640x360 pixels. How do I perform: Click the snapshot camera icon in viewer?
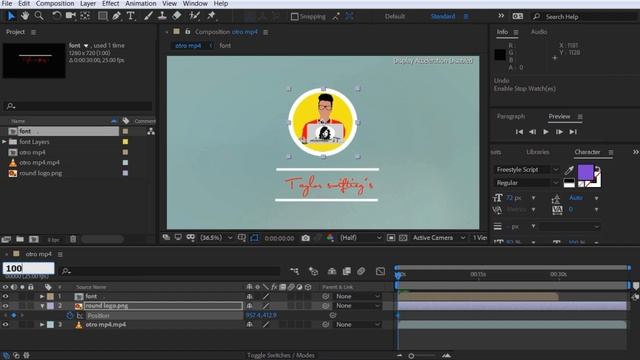coord(305,238)
